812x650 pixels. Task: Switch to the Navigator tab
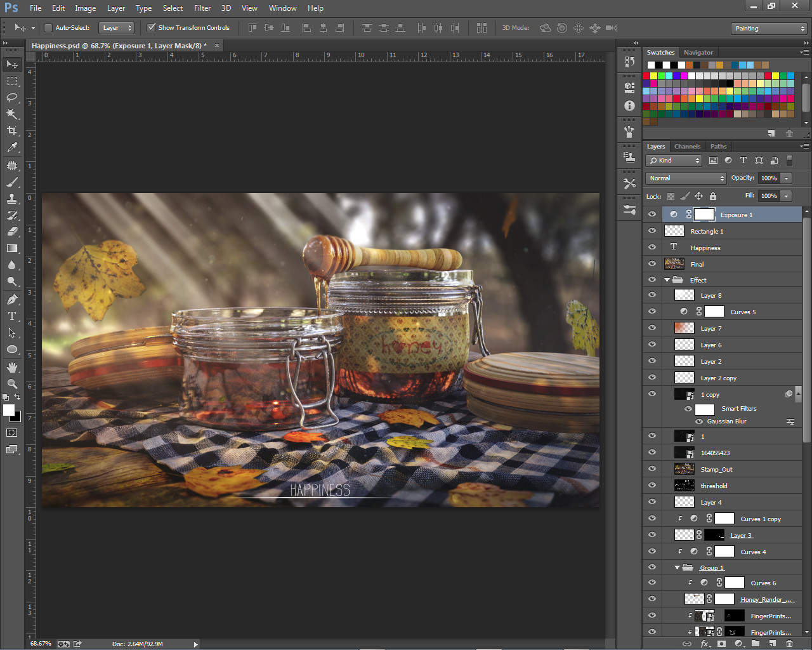698,53
